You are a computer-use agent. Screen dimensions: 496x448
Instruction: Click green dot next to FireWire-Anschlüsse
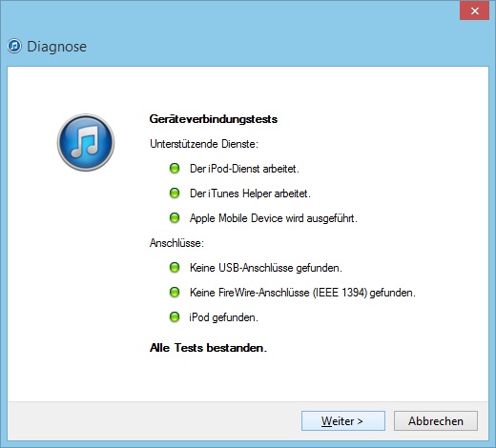[x=175, y=292]
